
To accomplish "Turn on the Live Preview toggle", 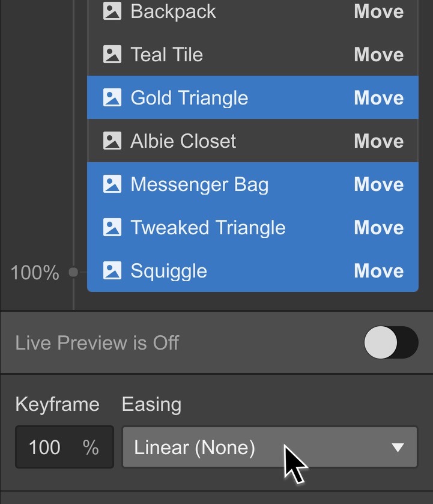I will point(391,342).
